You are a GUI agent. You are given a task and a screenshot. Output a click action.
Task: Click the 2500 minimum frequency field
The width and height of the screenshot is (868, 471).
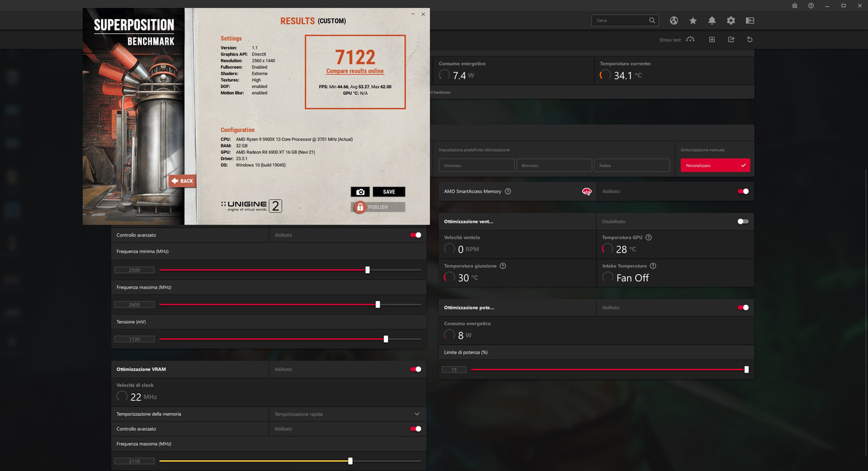pos(134,270)
